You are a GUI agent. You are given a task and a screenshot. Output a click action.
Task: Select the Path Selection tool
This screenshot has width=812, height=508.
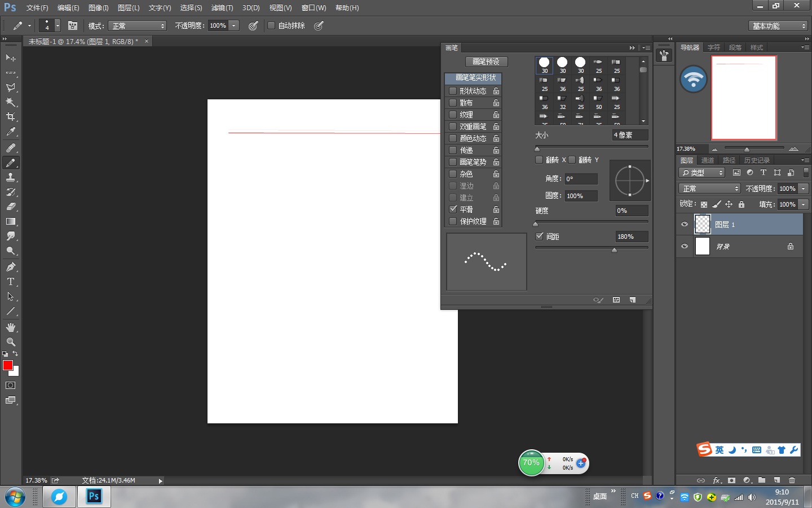click(x=11, y=296)
